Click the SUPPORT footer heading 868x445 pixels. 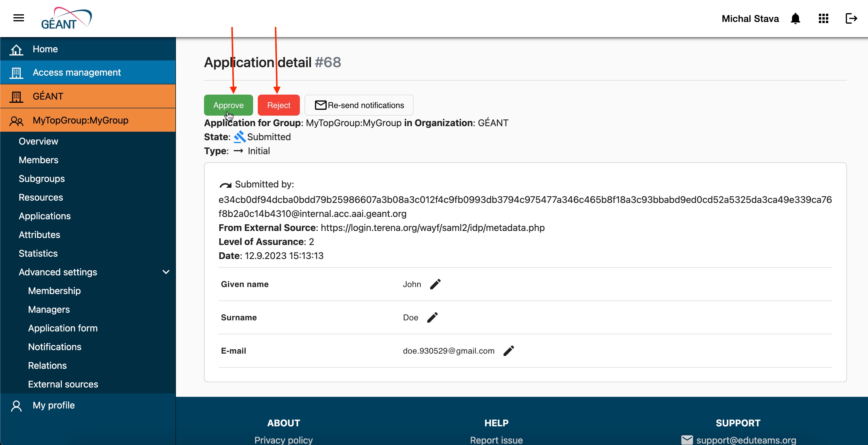coord(738,423)
